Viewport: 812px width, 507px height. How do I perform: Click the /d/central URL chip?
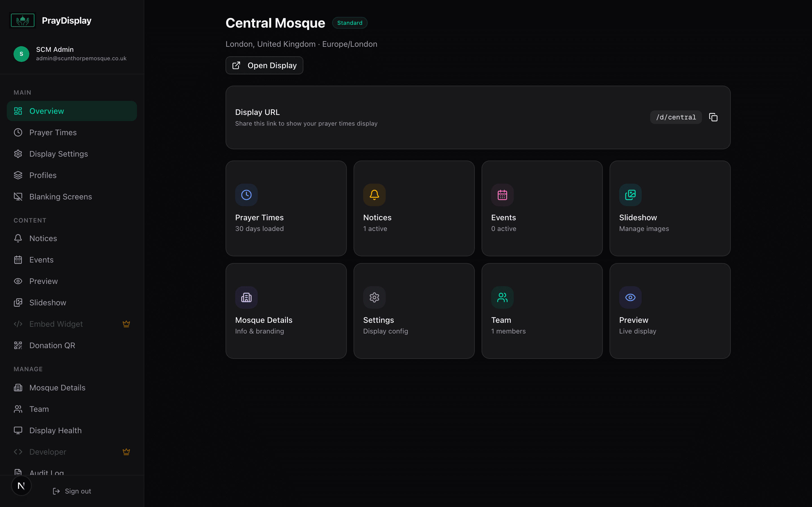676,117
